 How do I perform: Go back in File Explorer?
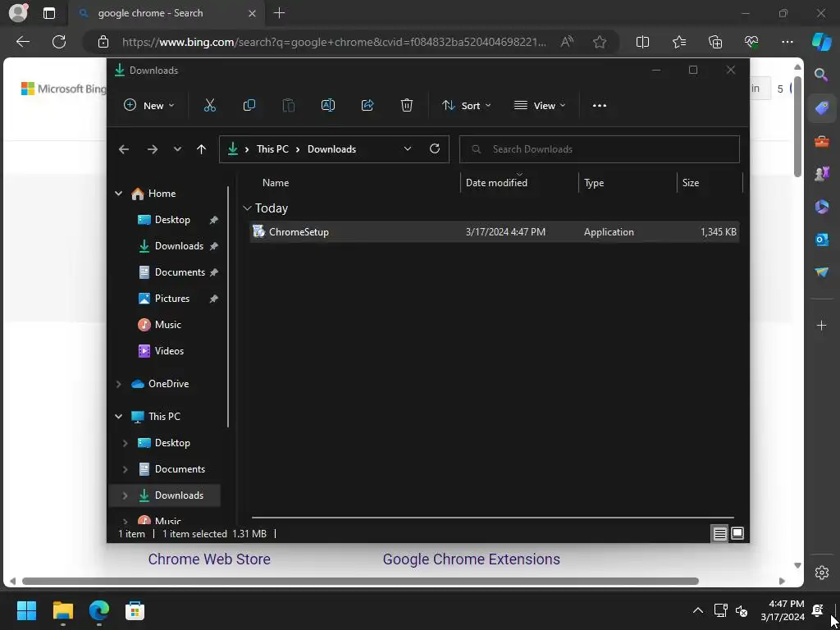(124, 149)
